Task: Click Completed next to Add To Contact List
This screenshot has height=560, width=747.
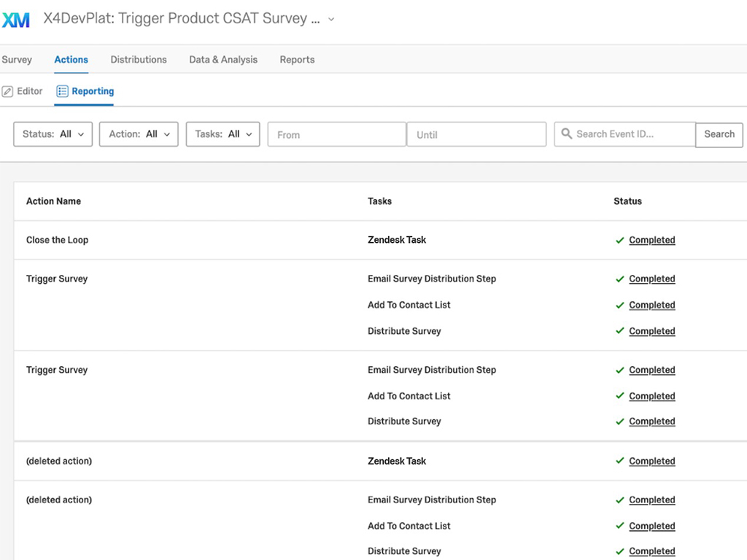Action: point(651,305)
